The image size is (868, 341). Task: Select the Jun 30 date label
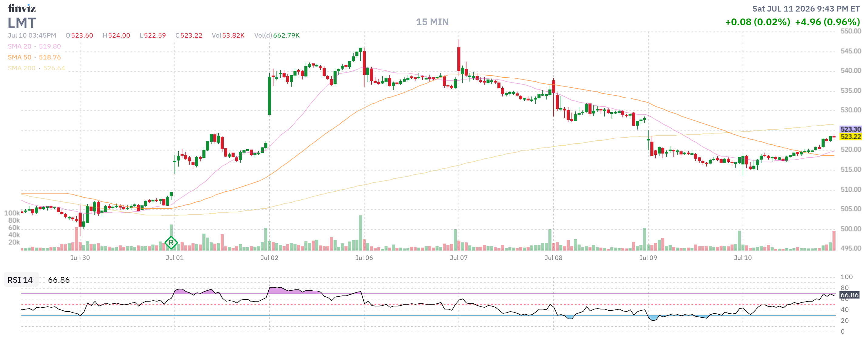[80, 258]
